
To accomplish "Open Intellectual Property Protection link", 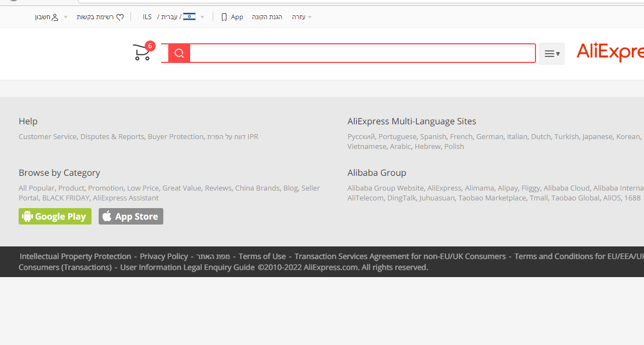I will tap(75, 256).
